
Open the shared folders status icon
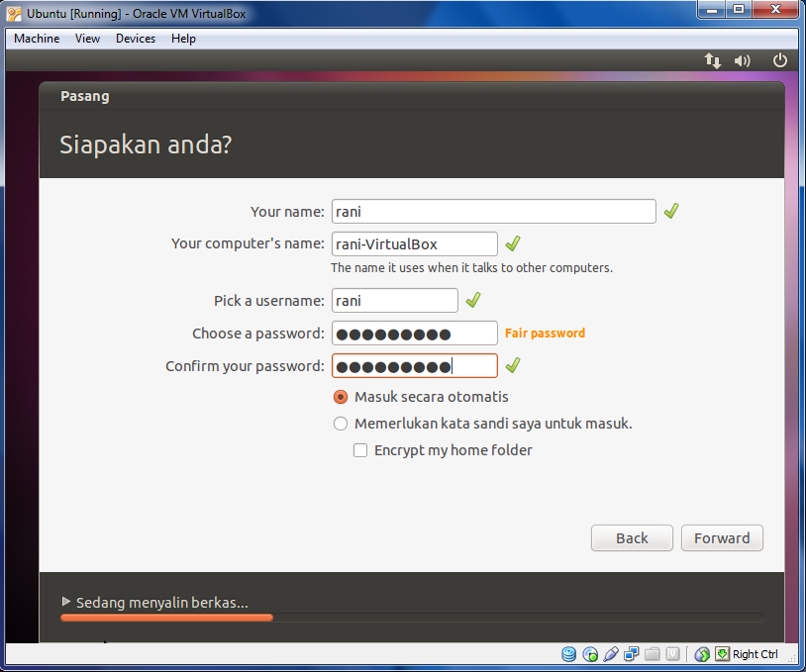click(652, 654)
